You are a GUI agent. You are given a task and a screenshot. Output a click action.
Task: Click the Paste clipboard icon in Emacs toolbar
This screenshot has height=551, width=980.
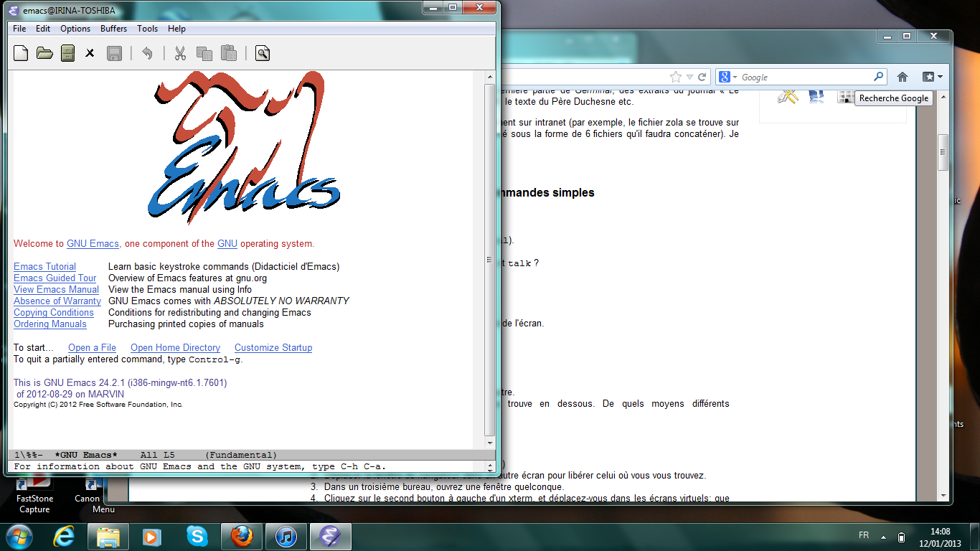pos(228,53)
